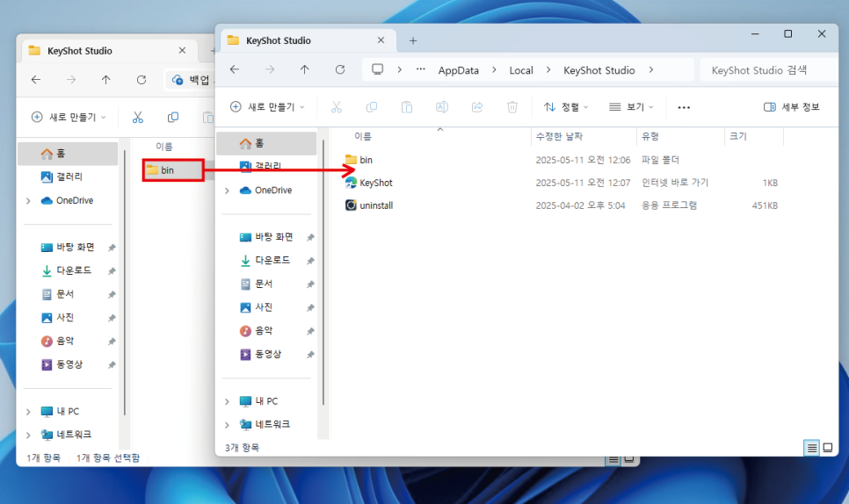This screenshot has width=849, height=504.
Task: Open 바탕 화면 in front window sidebar
Action: pos(266,237)
